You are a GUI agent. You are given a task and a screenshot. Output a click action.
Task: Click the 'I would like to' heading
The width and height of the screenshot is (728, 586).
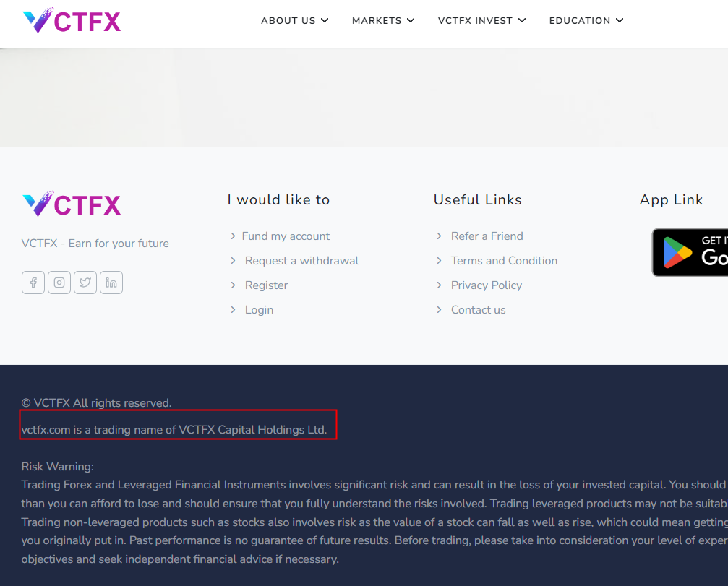pos(278,200)
